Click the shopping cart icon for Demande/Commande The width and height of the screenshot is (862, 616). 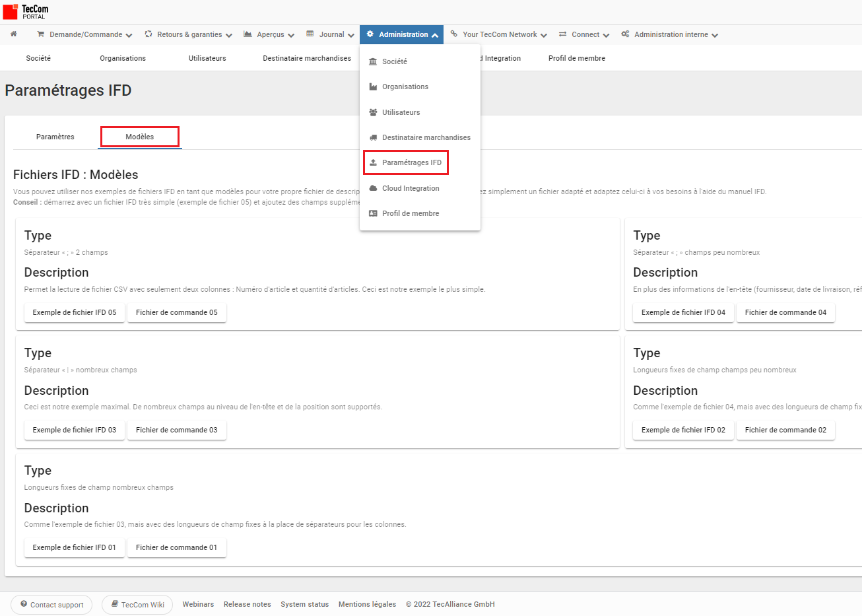click(x=41, y=34)
